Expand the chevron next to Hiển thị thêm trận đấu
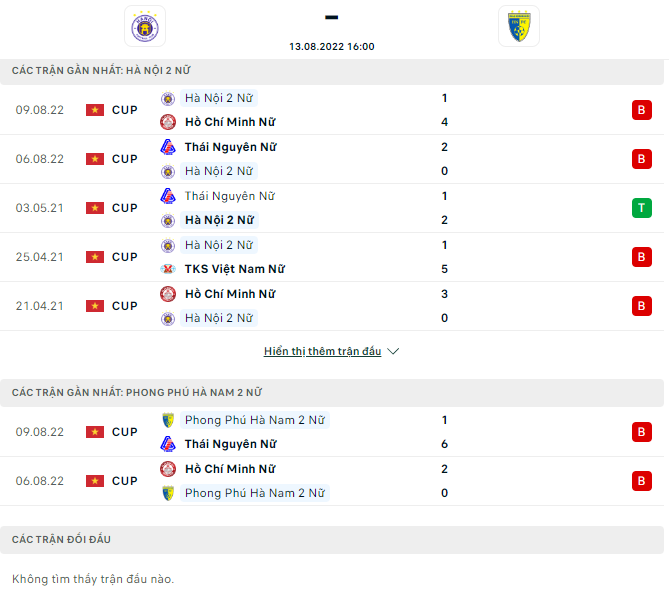 coord(393,352)
